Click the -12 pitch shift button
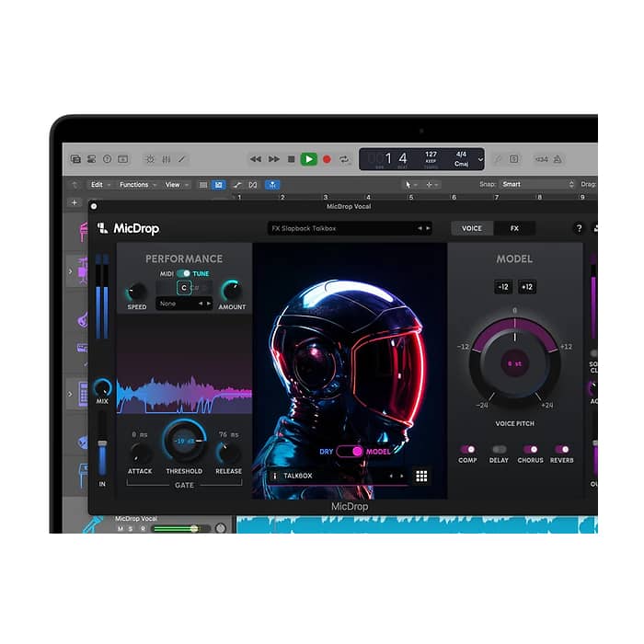 [503, 287]
